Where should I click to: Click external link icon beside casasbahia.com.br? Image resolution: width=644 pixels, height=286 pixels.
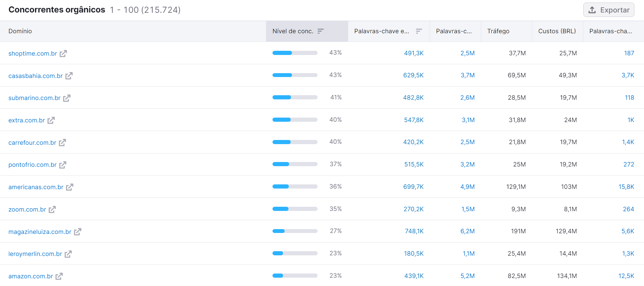(69, 76)
